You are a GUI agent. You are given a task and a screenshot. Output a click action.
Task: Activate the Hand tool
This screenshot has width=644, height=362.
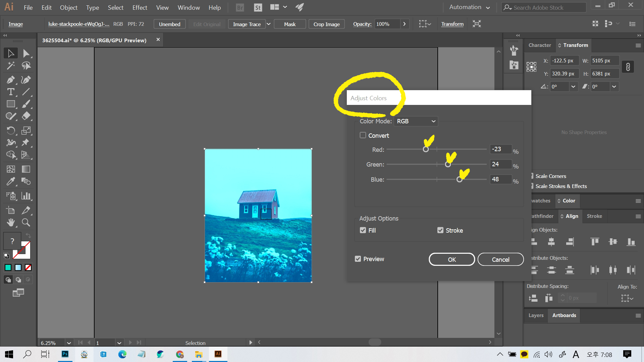point(10,222)
